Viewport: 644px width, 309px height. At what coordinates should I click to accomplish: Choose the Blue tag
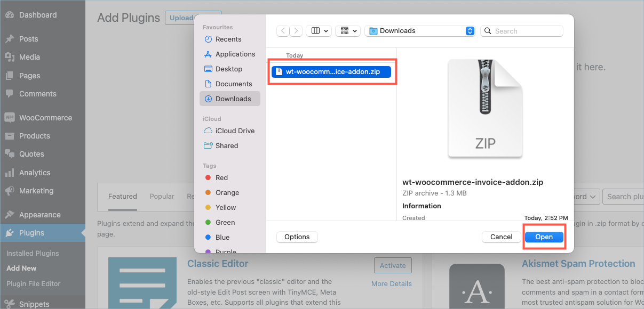point(229,237)
